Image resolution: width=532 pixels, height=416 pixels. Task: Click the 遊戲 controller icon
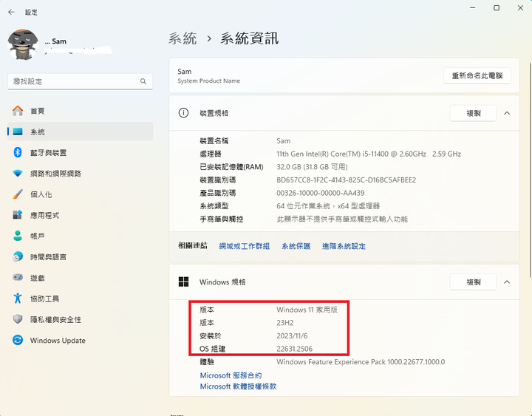(18, 278)
